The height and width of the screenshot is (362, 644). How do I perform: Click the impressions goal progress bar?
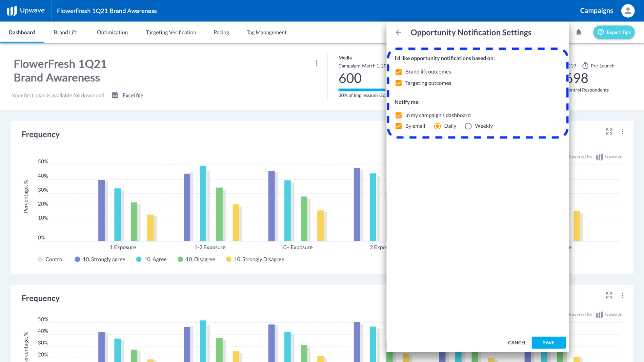(362, 90)
